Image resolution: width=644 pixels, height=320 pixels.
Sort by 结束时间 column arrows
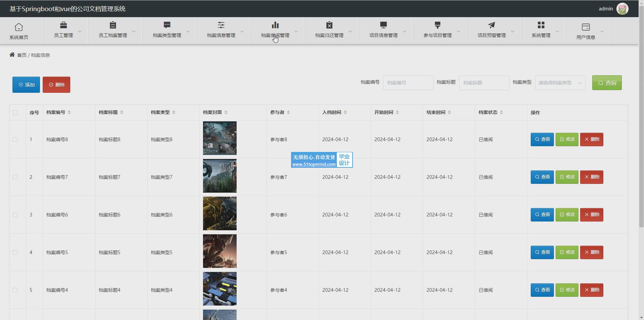click(449, 112)
